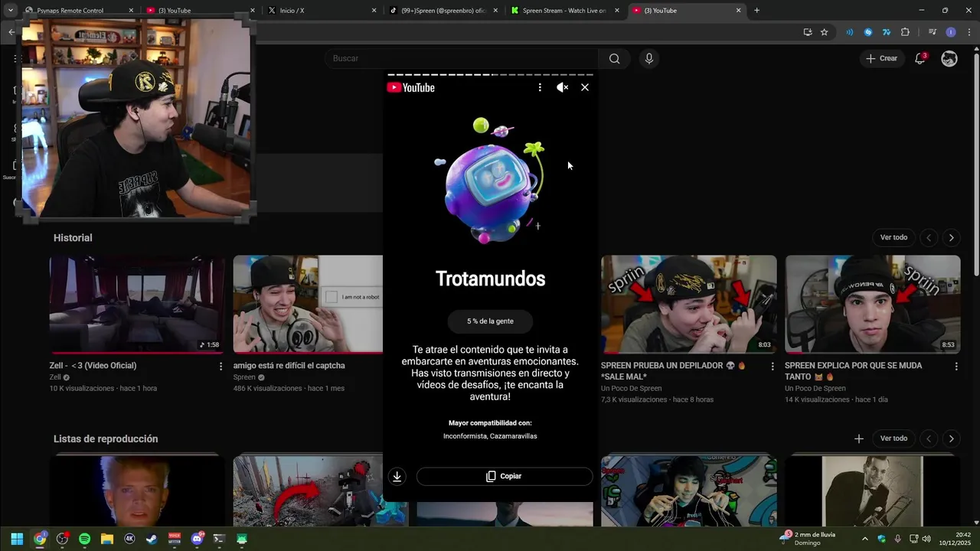
Task: Open options for "Zell - <3 (Video Oficial)"
Action: [x=220, y=367]
